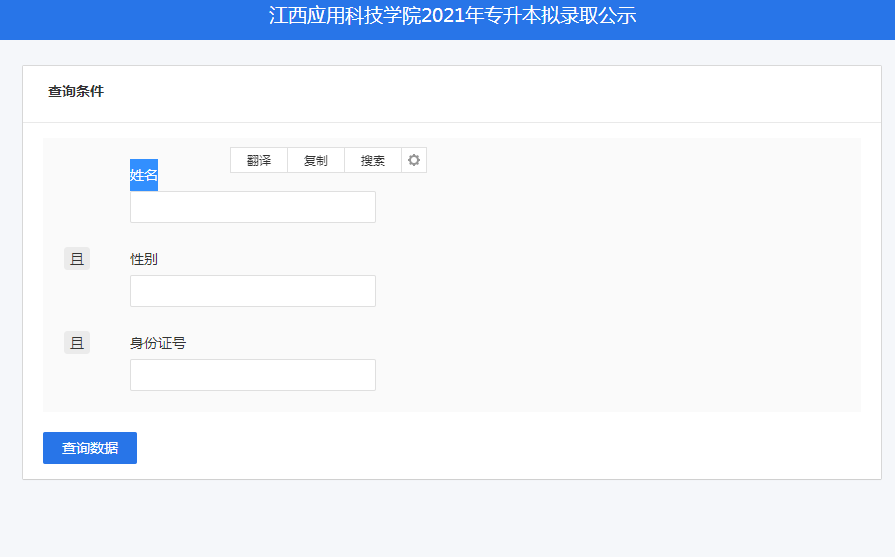Click empty page background below the query card

click(450, 520)
